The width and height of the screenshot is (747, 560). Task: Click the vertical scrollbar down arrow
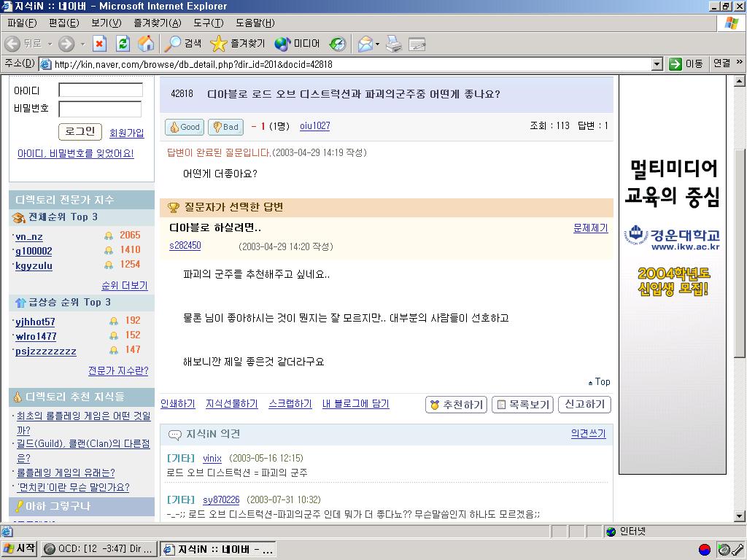pyautogui.click(x=740, y=516)
